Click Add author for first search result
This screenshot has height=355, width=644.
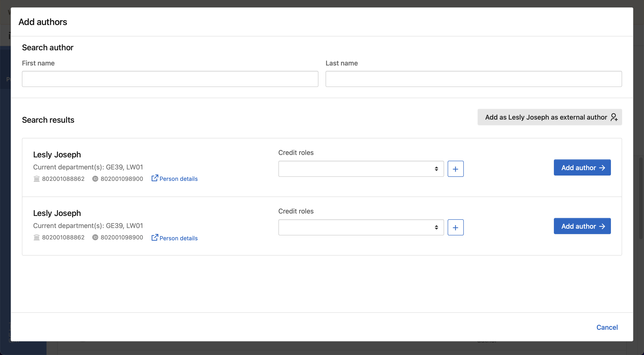pos(582,167)
